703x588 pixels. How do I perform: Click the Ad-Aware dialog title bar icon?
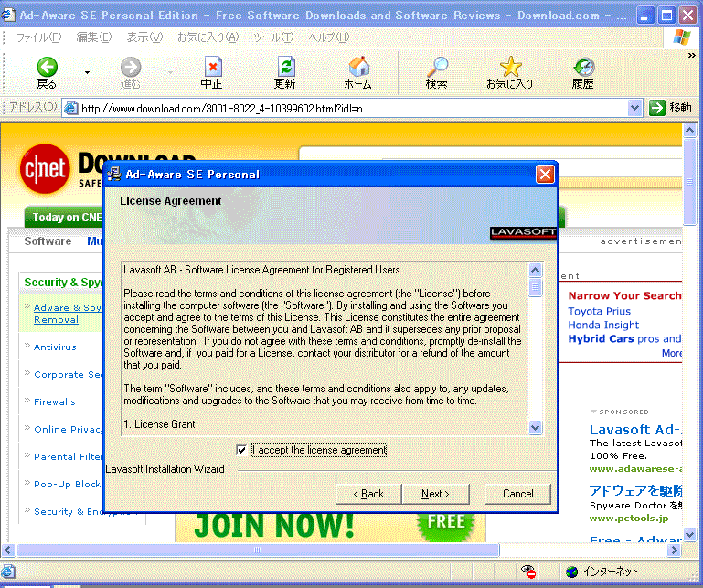[x=114, y=174]
